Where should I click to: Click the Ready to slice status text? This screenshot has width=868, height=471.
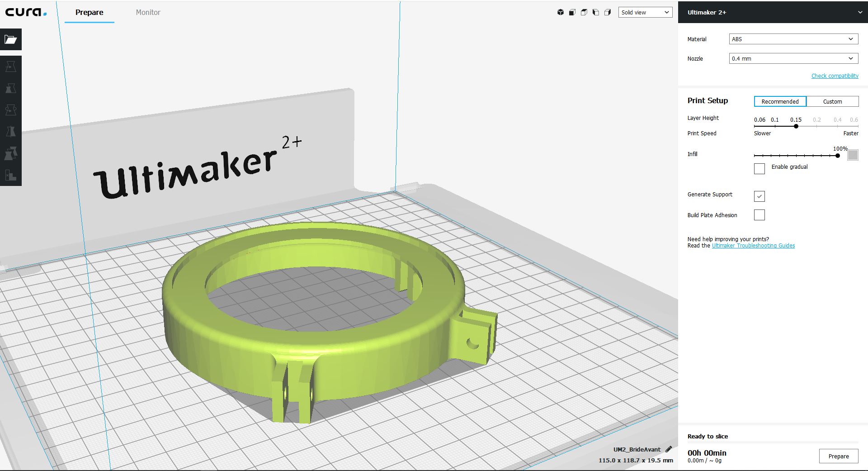(x=708, y=436)
